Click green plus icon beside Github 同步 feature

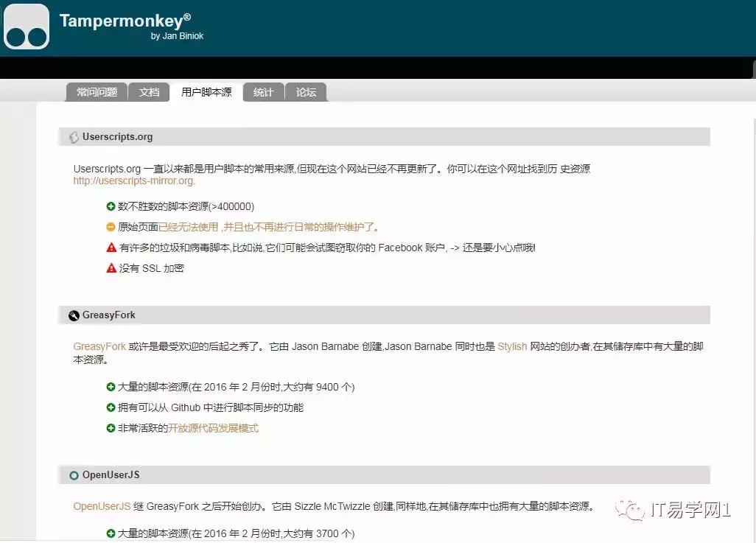tap(111, 407)
